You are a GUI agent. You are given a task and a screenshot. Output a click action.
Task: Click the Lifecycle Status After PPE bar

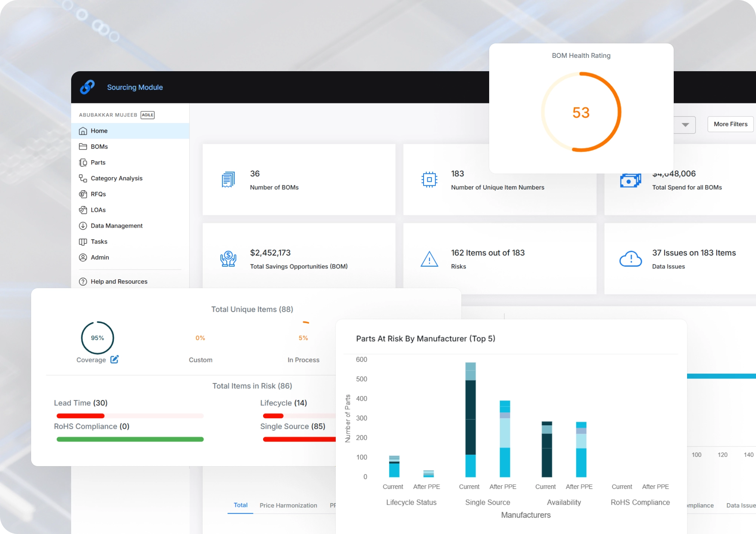tap(428, 474)
